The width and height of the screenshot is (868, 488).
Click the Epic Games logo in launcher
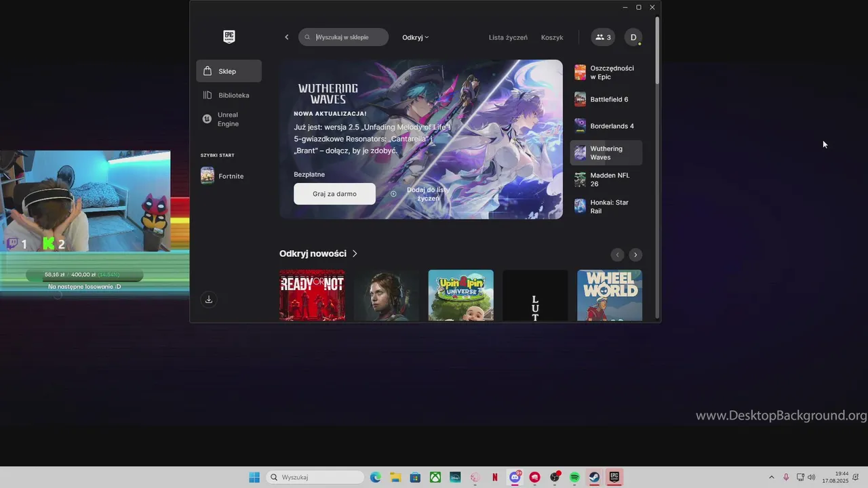[x=229, y=37]
